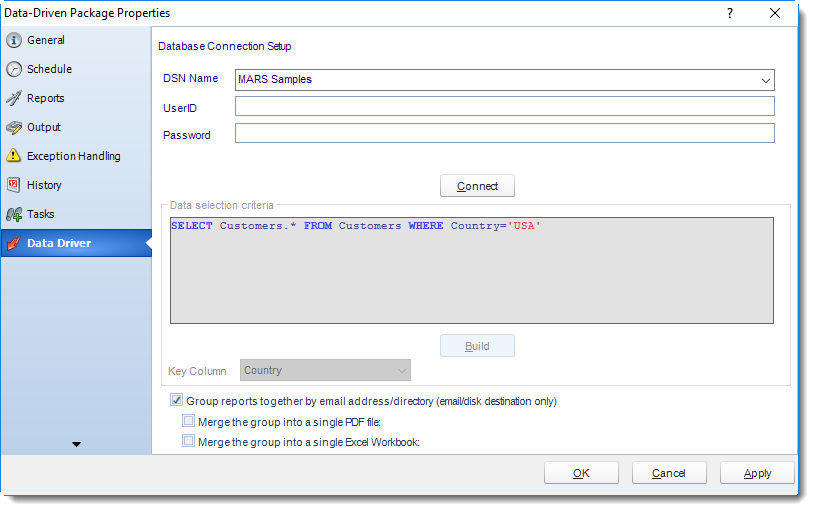
Task: Select the Tasks section
Action: [76, 214]
